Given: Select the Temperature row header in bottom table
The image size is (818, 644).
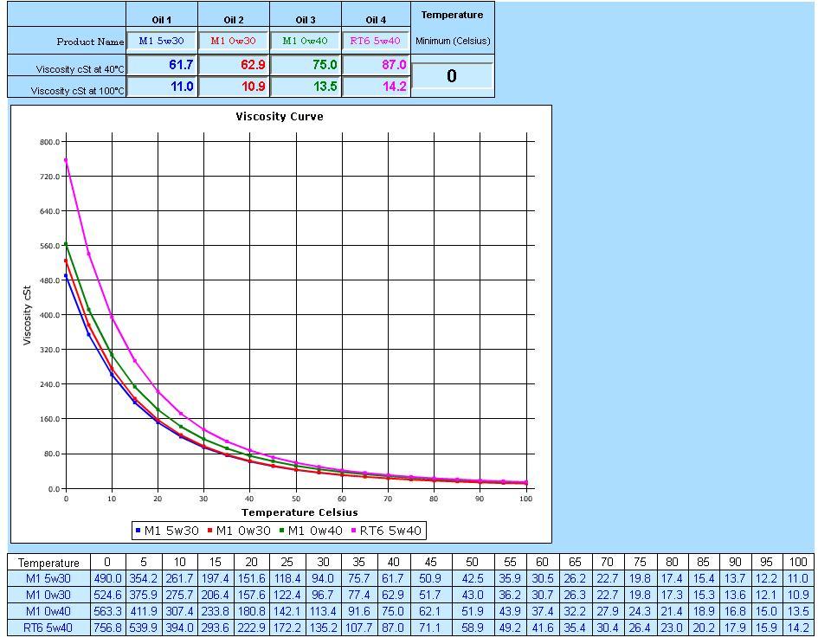Looking at the screenshot, I should pyautogui.click(x=50, y=563).
